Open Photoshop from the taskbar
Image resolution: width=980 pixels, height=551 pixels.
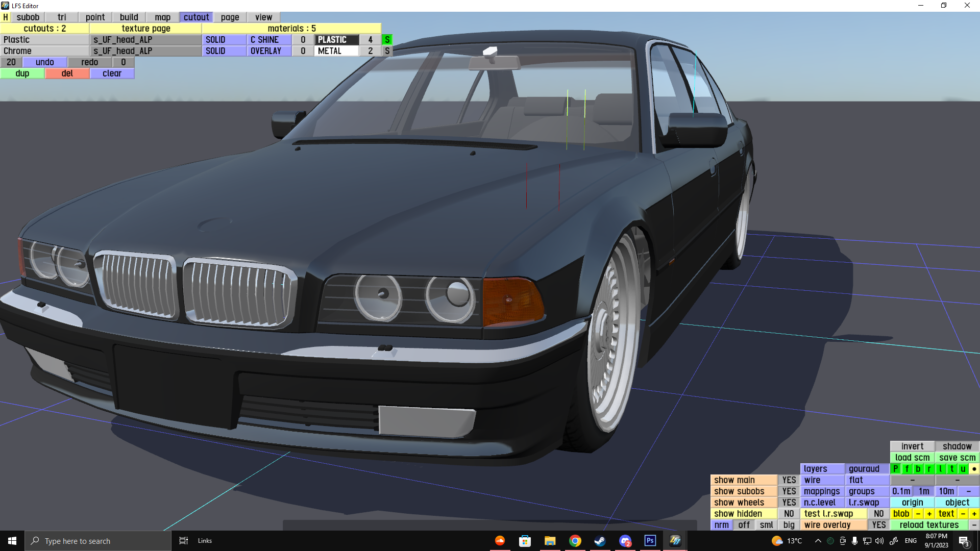click(x=650, y=541)
